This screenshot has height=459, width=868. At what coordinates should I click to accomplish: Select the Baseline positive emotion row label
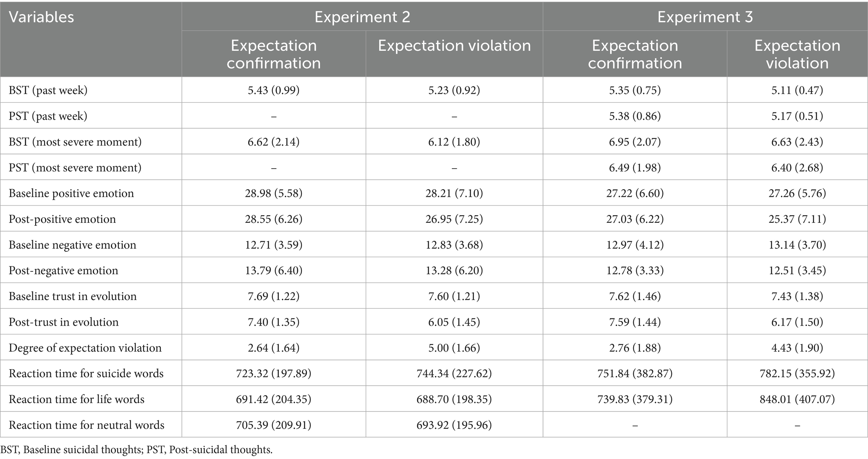(x=71, y=193)
